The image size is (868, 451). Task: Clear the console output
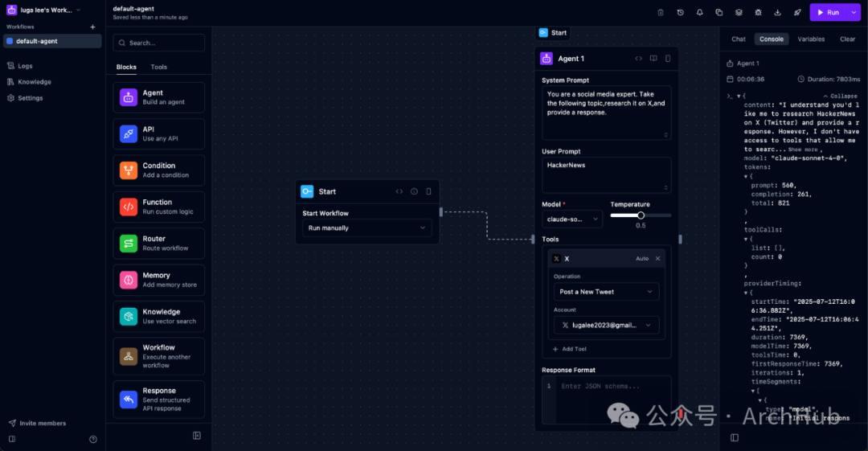point(848,39)
